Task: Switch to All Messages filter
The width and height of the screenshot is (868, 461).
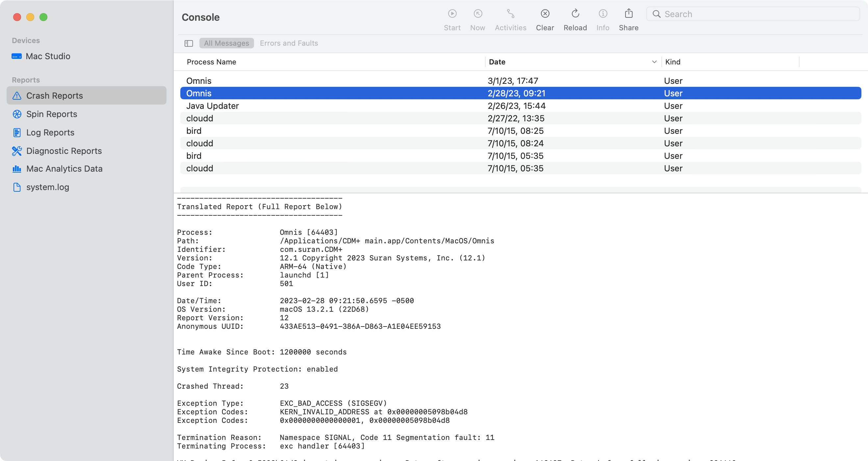Action: (x=226, y=43)
